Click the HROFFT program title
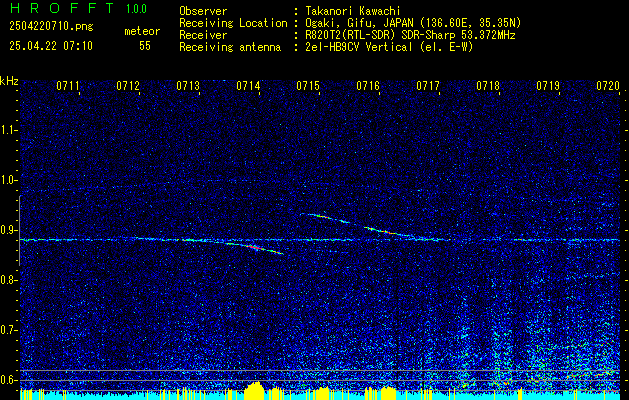 tap(62, 8)
